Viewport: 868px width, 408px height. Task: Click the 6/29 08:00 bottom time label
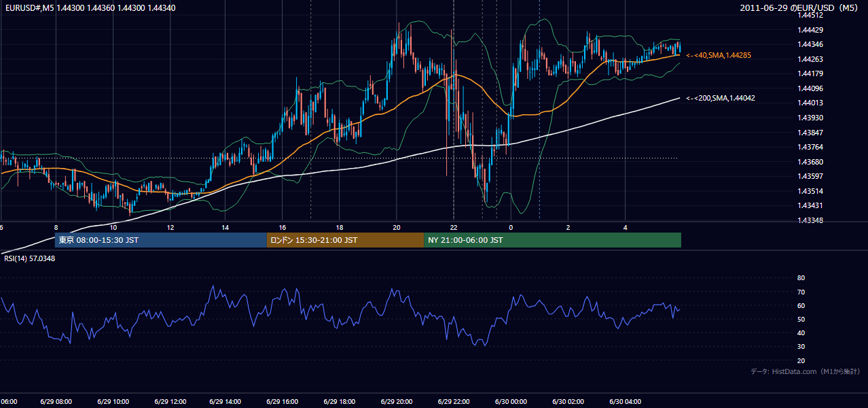56,402
